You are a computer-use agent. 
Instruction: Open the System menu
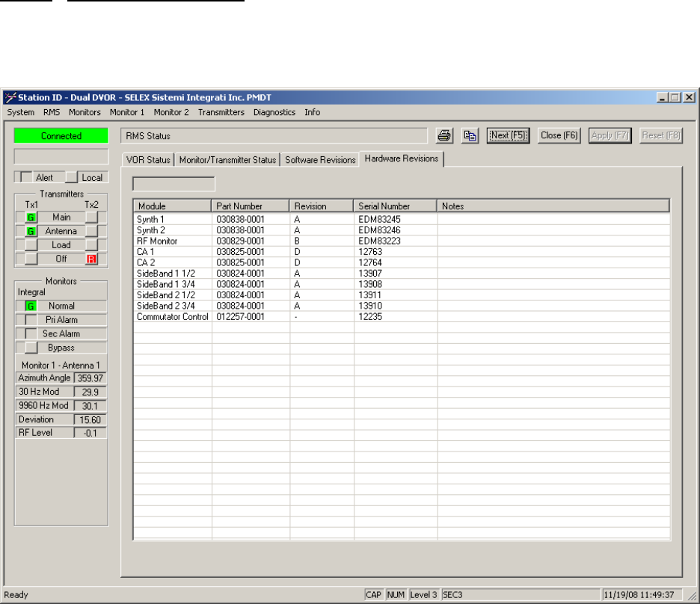tap(20, 112)
